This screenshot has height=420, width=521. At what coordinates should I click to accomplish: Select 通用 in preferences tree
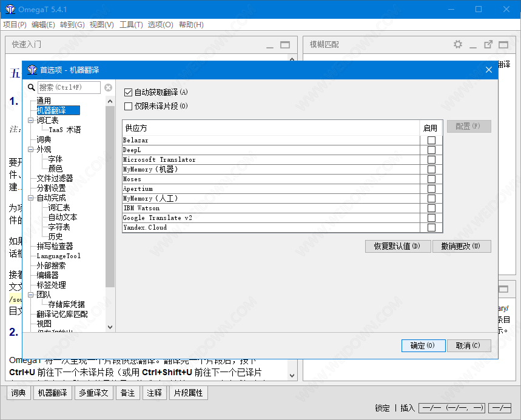pos(44,101)
